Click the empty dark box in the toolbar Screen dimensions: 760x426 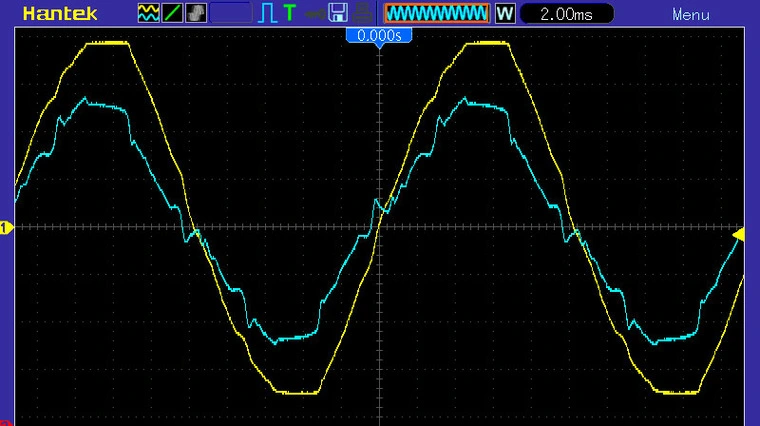coord(231,14)
